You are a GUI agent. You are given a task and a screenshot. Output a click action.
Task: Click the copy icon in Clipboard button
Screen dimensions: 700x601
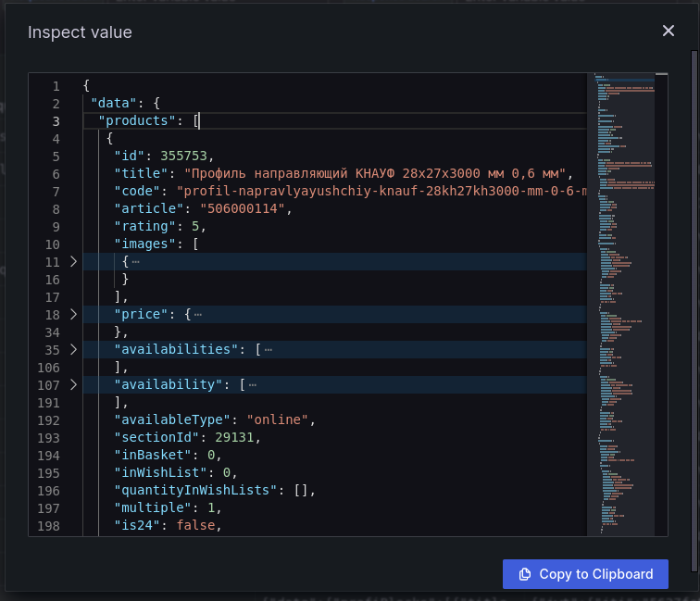[x=525, y=574]
